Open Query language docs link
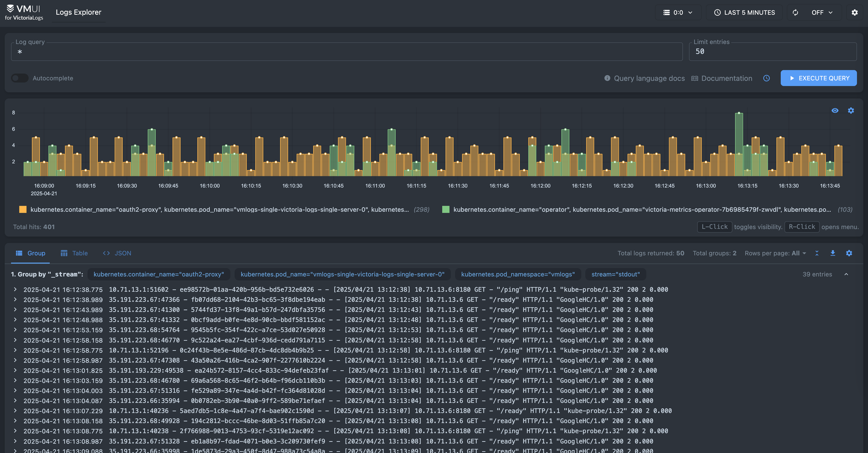The width and height of the screenshot is (868, 453). tap(644, 78)
